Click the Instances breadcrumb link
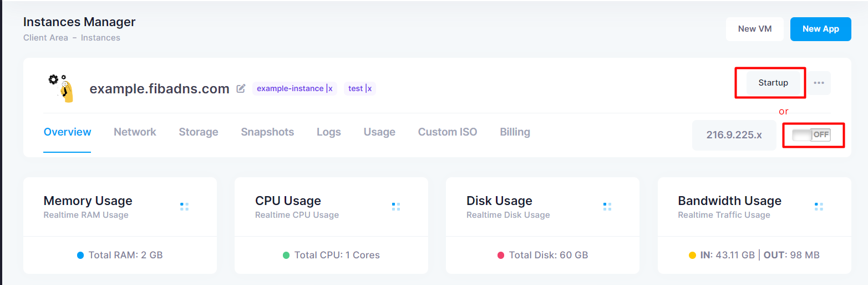Image resolution: width=868 pixels, height=285 pixels. point(100,38)
